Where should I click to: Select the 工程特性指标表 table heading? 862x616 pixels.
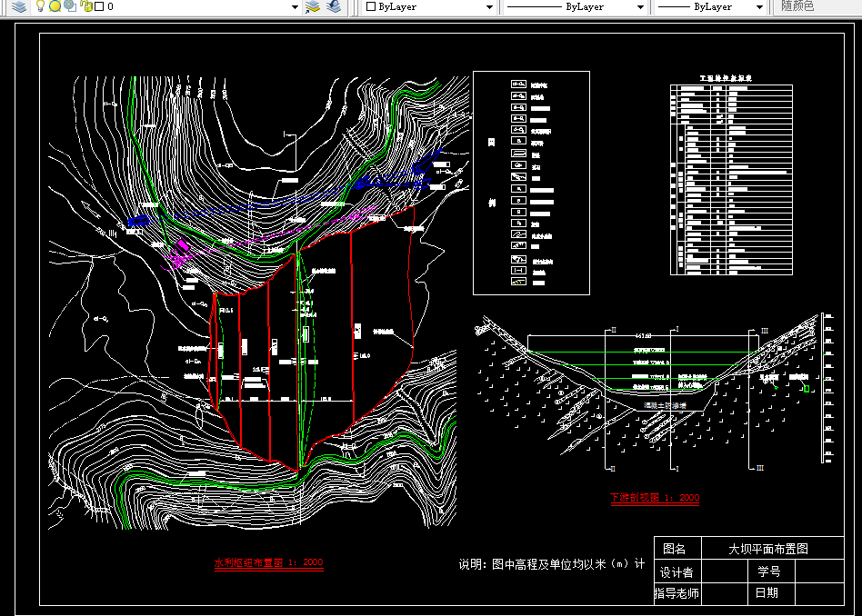tap(726, 78)
